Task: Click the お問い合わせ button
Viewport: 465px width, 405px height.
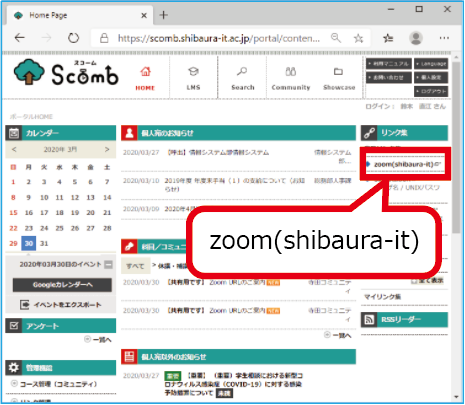Action: tap(389, 78)
